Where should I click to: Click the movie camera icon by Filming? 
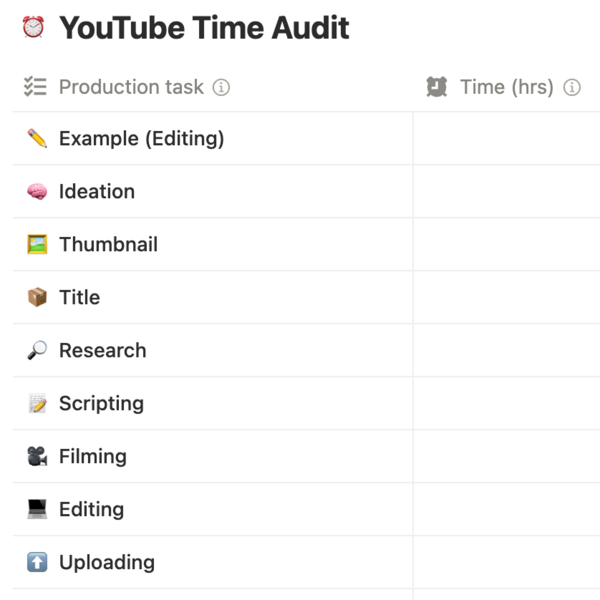(37, 457)
